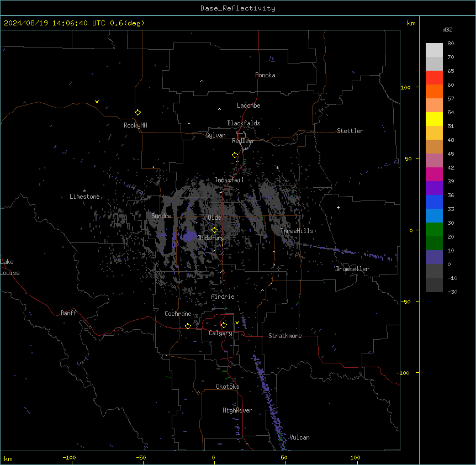Click the HighRiver town label

point(237,410)
